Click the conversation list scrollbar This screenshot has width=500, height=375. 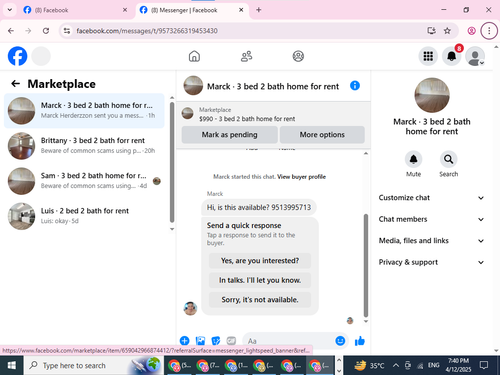point(172,162)
